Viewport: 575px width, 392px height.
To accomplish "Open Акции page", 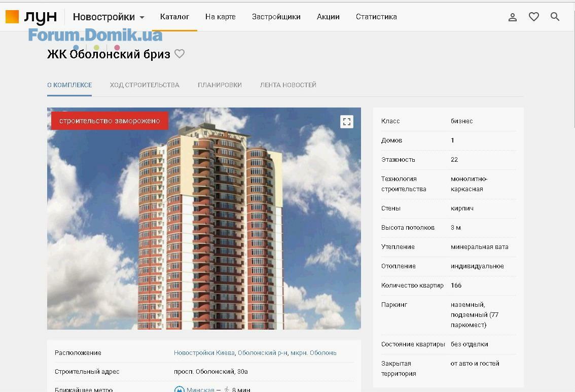I will [328, 17].
